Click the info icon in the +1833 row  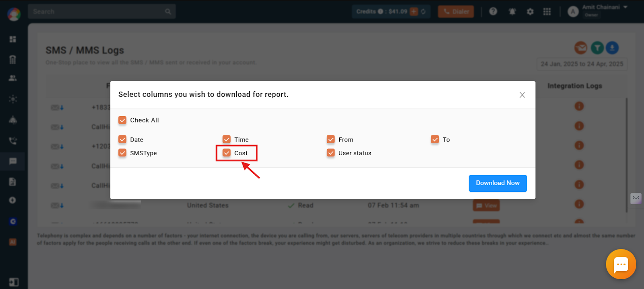pos(579,107)
